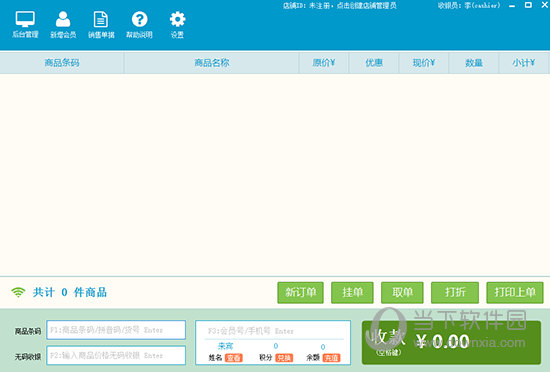
Task: Minimize the cashier window
Action: (512, 6)
